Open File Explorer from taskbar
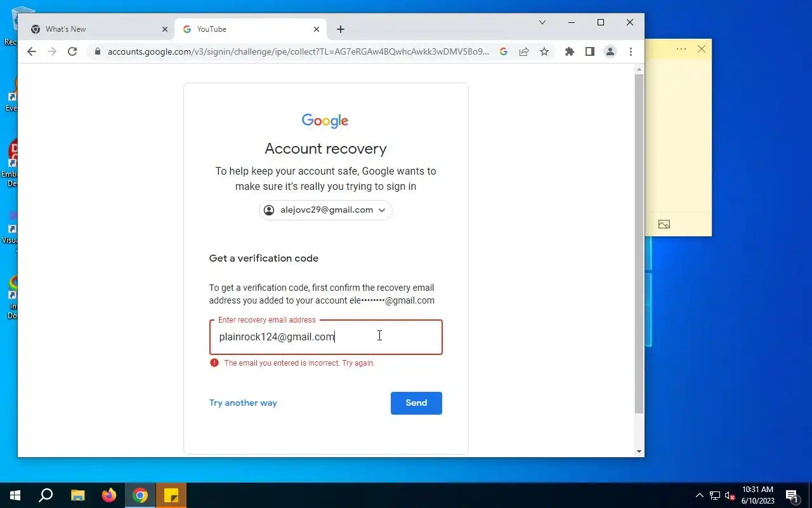The height and width of the screenshot is (508, 812). pyautogui.click(x=77, y=495)
